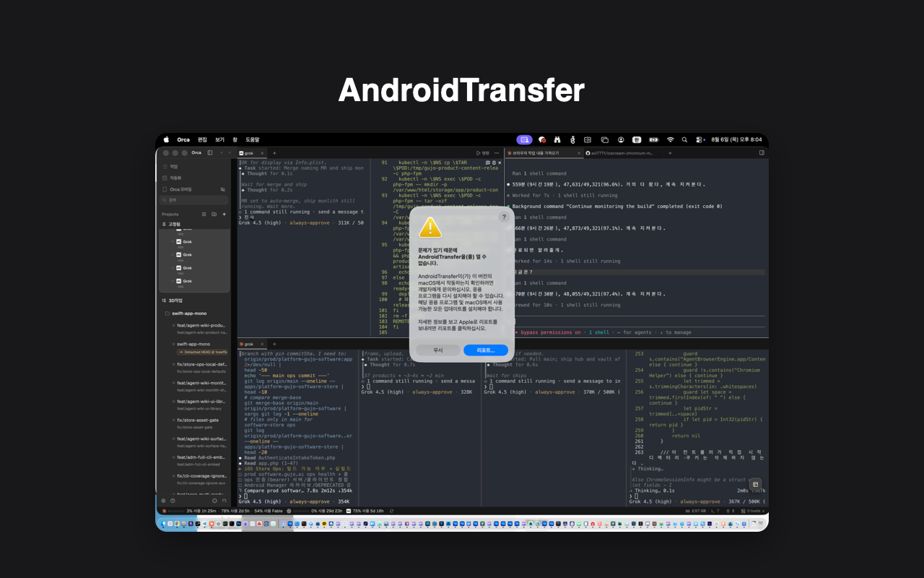
Task: Open the 창 menu
Action: (235, 139)
